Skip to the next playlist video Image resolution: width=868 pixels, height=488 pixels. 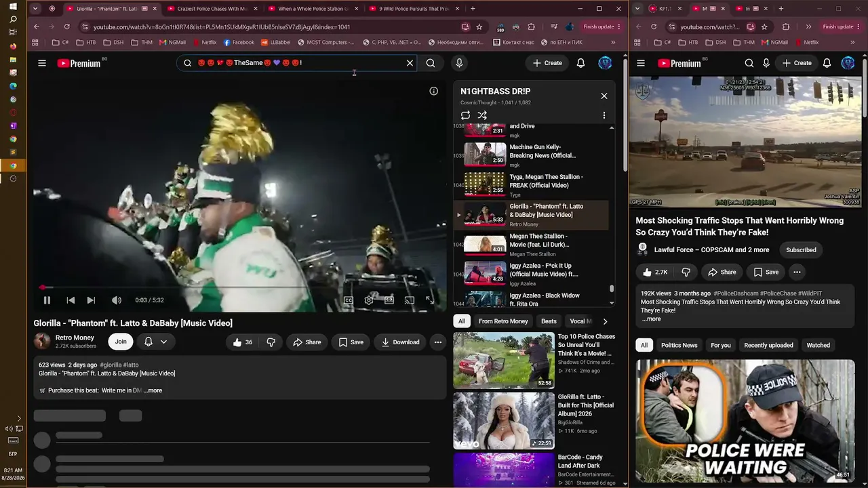(x=91, y=300)
